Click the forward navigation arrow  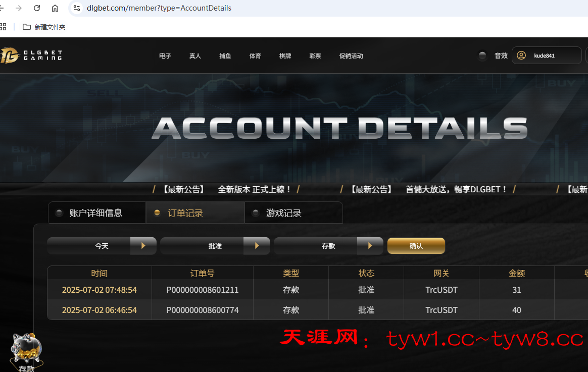point(19,8)
